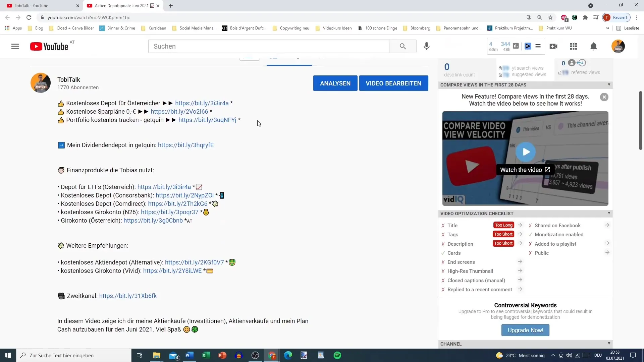
Task: Open the zoom indicator in address bar
Action: point(540,17)
